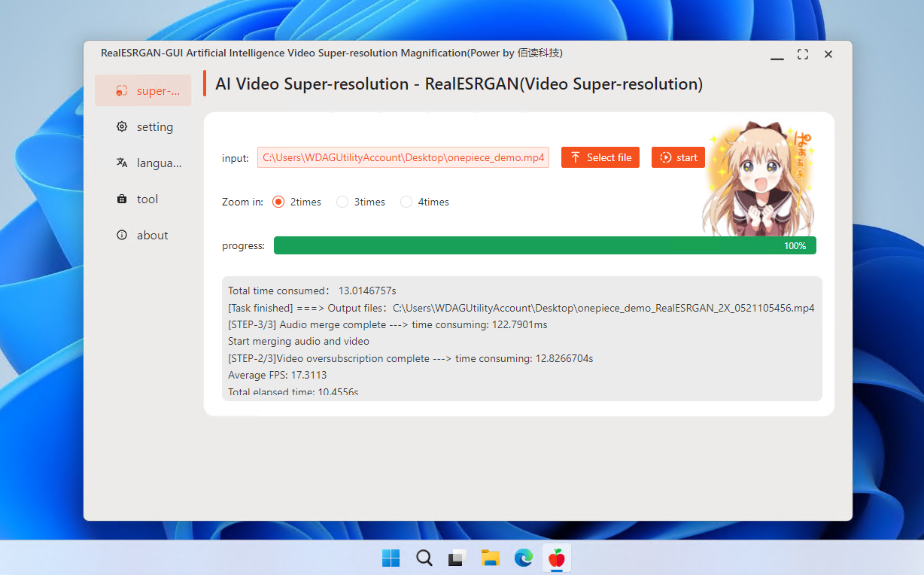Click the '[STEP-3/3] Audio merge complete' line
This screenshot has width=924, height=575.
388,324
